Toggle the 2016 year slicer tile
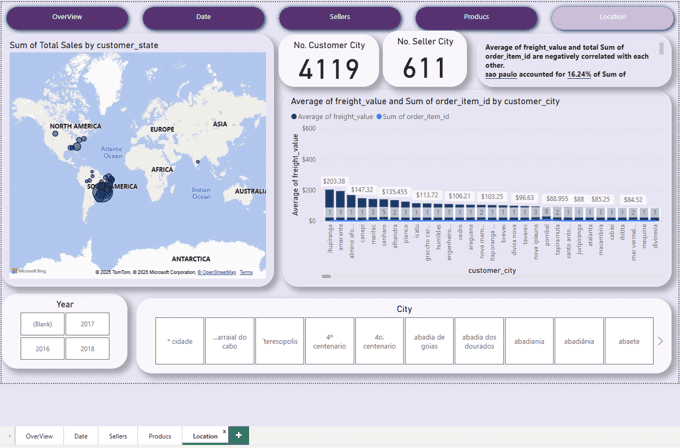 (x=42, y=348)
